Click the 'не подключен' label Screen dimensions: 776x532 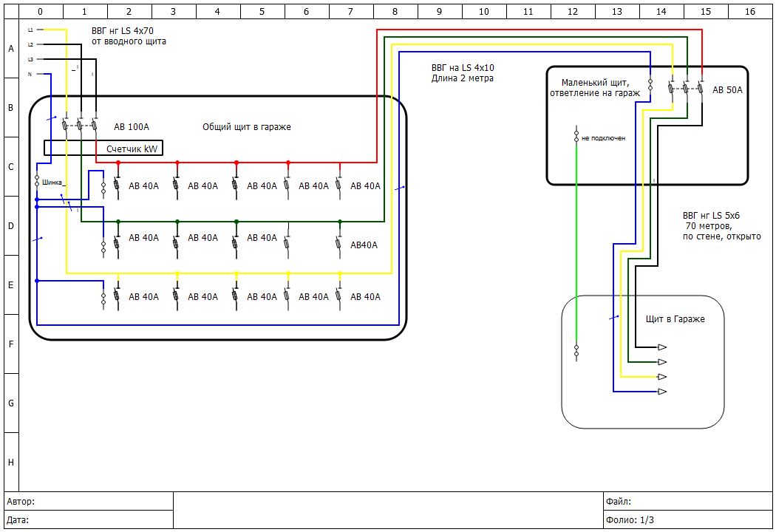pyautogui.click(x=603, y=138)
